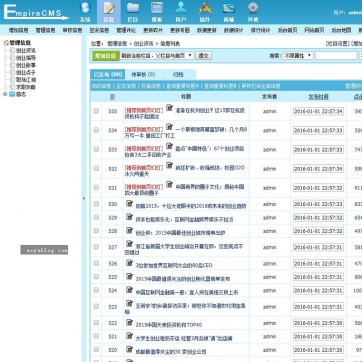The height and width of the screenshot is (362, 362).
Task: Click edit icon for article ID 532
Action: [169, 165]
